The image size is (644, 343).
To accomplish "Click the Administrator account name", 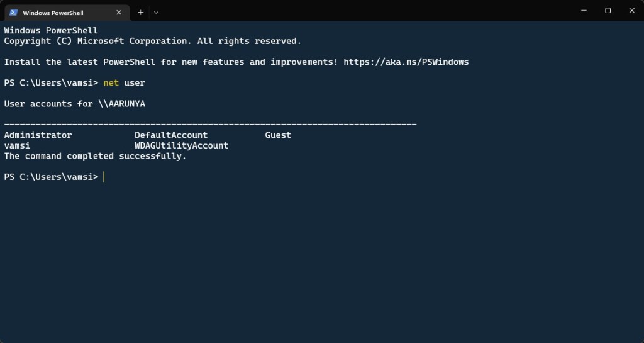I will click(x=38, y=135).
